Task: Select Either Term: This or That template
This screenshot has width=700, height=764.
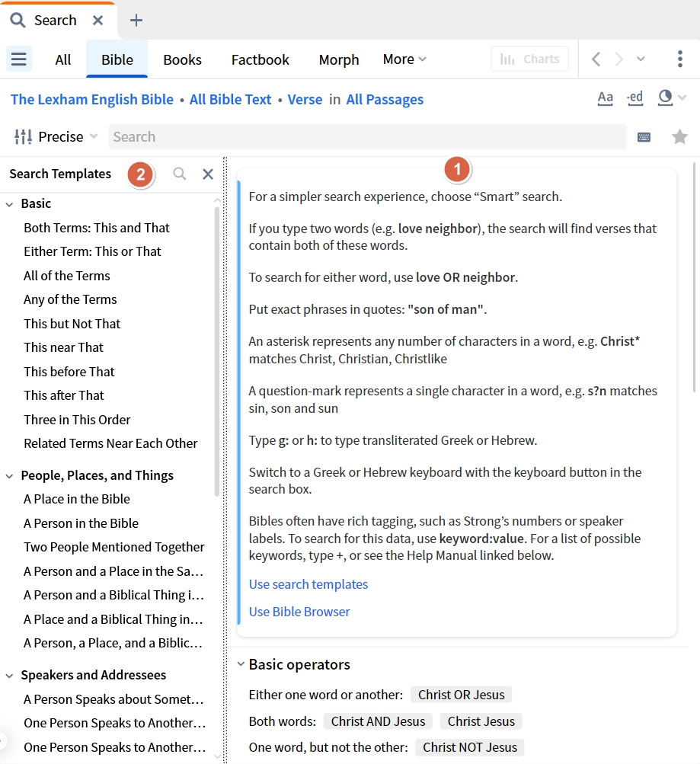Action: tap(92, 251)
